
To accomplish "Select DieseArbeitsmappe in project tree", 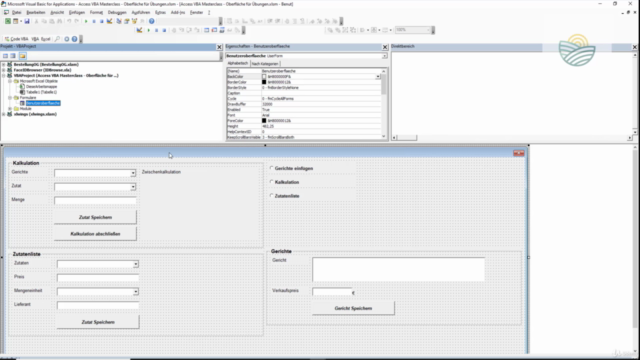I will click(x=42, y=87).
